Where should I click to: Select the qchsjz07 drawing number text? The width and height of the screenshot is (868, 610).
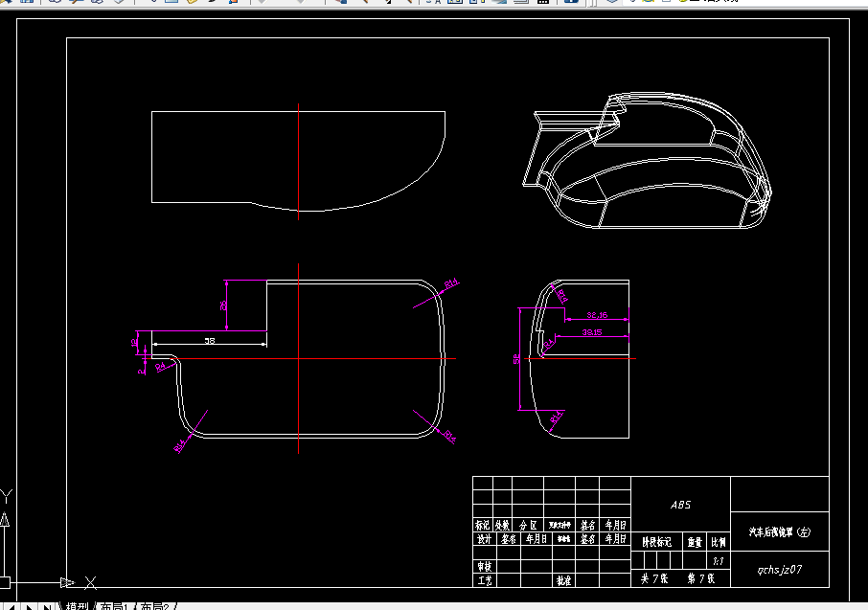[780, 570]
